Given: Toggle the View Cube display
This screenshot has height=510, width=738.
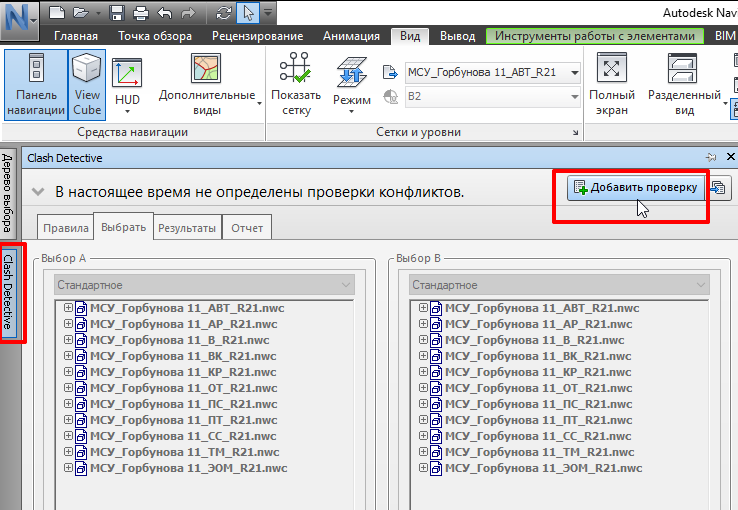Looking at the screenshot, I should pyautogui.click(x=87, y=85).
